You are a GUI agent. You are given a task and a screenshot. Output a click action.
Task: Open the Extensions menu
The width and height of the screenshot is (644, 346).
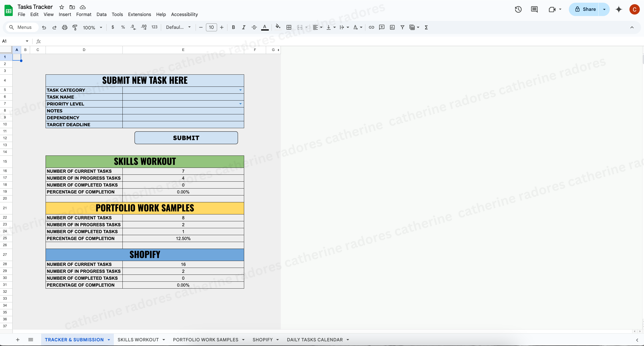[x=139, y=15]
